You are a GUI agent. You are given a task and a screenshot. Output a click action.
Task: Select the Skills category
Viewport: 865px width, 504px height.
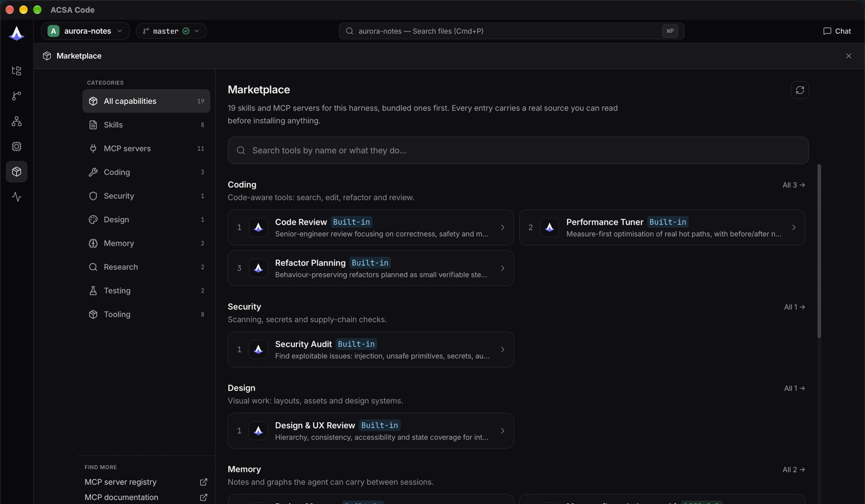146,125
